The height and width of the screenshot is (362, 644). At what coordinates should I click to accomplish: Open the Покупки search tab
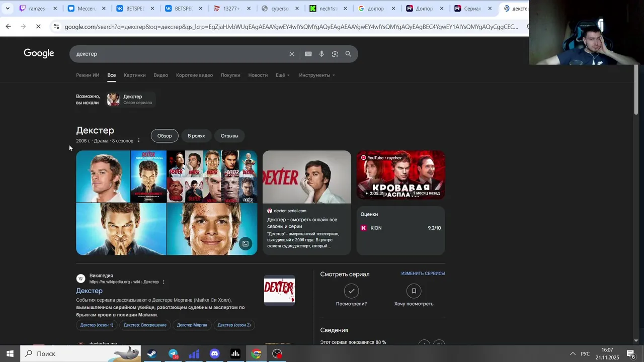(x=230, y=75)
